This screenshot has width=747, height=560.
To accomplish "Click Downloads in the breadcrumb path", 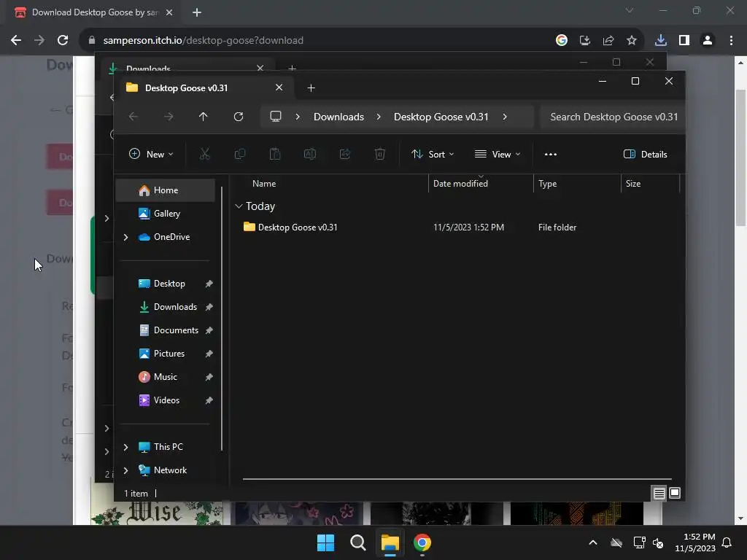I will [x=338, y=117].
